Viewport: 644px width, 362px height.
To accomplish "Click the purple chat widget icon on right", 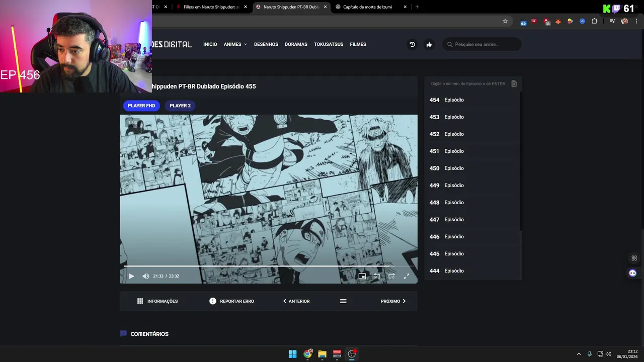I will [x=633, y=273].
